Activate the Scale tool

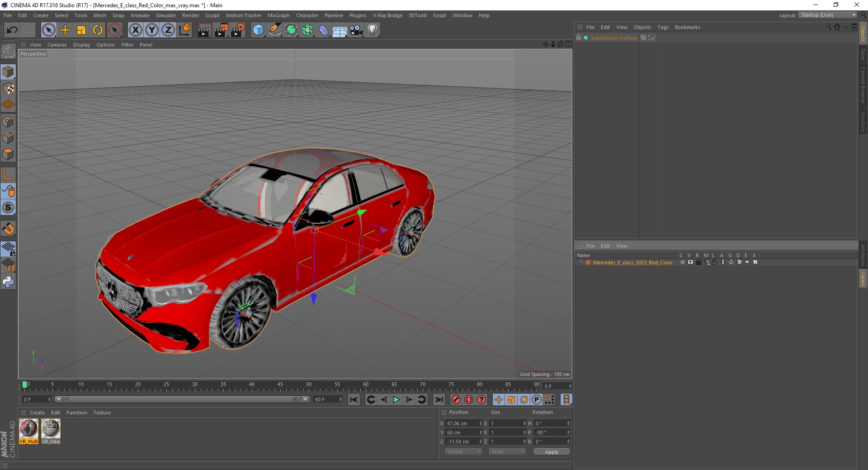tap(81, 30)
